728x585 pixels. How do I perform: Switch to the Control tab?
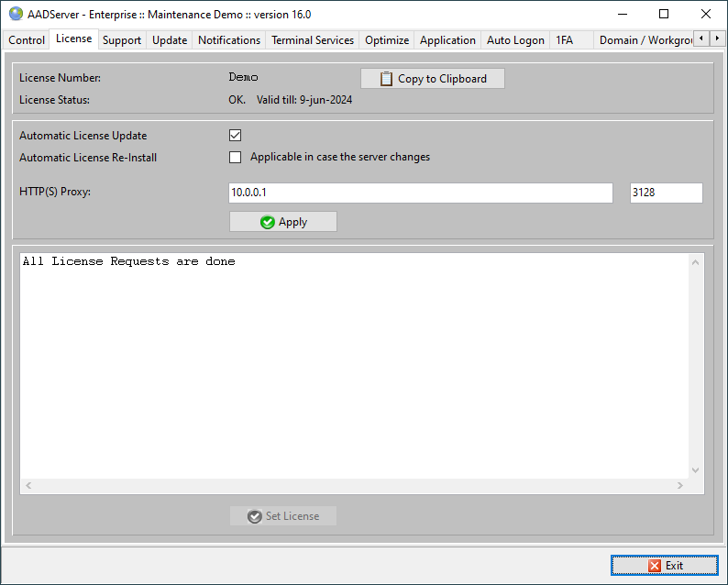[27, 40]
